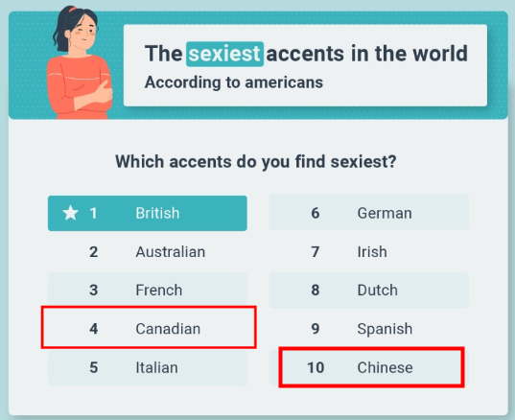The width and height of the screenshot is (515, 420).
Task: Select the Dutch accent row
Action: pos(369,291)
